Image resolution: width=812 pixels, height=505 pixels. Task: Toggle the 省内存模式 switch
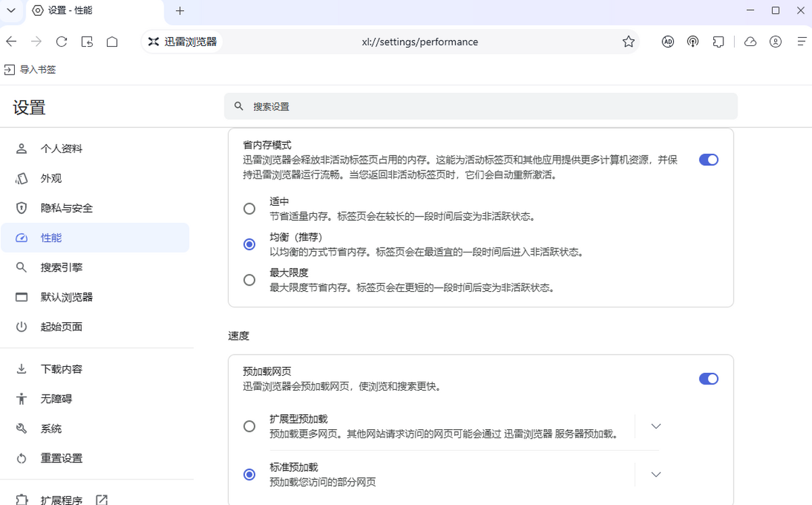click(708, 160)
